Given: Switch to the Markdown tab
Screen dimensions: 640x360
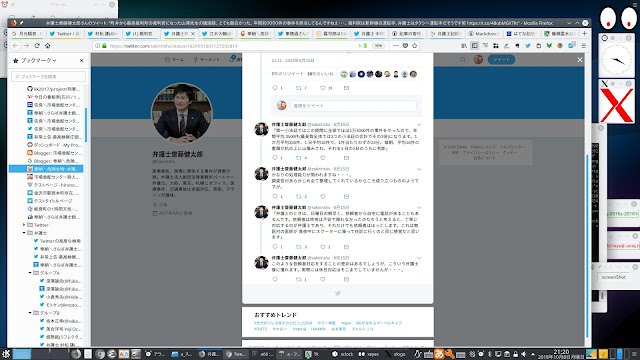Looking at the screenshot, I should (x=483, y=33).
